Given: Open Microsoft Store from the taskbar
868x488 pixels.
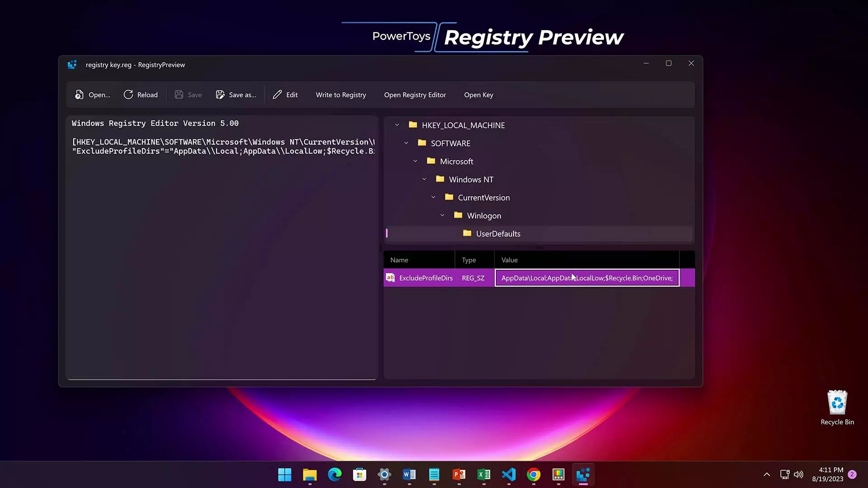Looking at the screenshot, I should pyautogui.click(x=359, y=474).
